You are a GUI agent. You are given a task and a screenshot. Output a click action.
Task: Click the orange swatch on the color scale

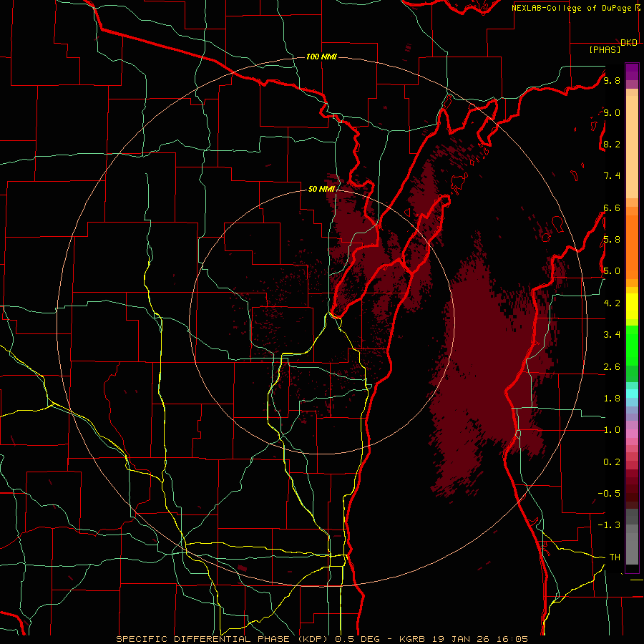pos(632,246)
